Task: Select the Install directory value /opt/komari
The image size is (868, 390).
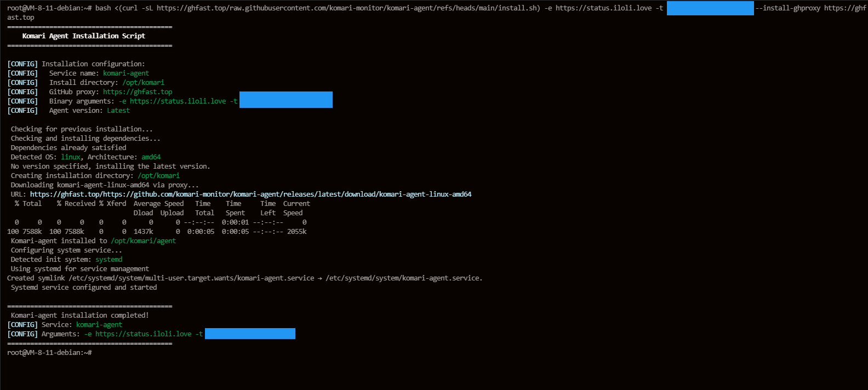Action: (x=143, y=83)
